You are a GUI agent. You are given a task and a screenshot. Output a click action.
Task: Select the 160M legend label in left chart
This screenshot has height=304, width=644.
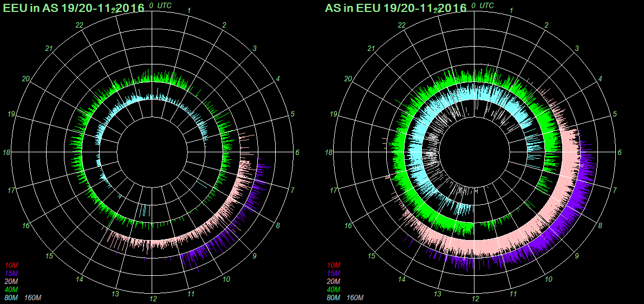pos(32,298)
